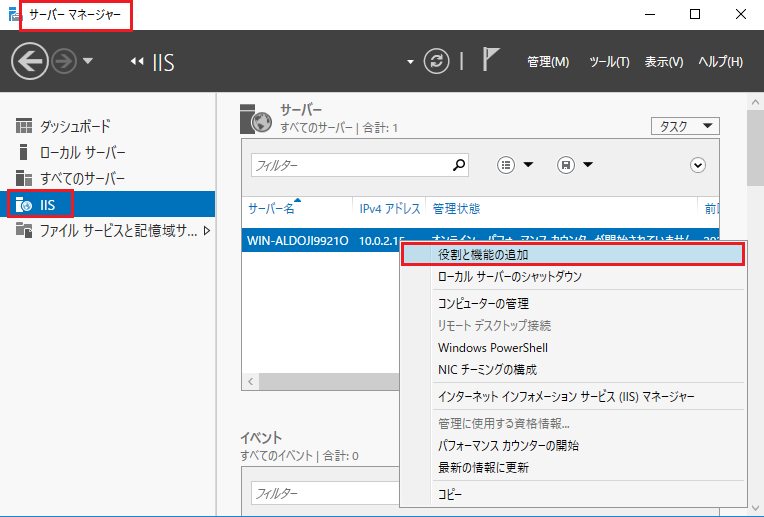Refresh Server Manager with circular arrows icon
This screenshot has height=517, width=764.
click(436, 61)
